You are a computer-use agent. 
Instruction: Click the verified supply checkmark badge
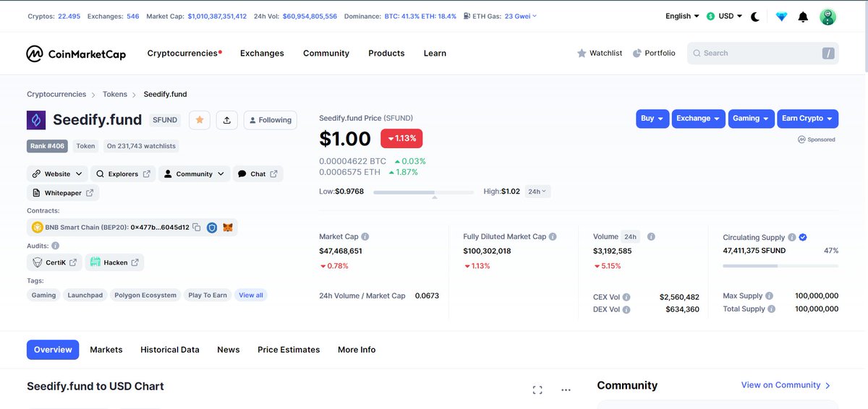tap(803, 237)
